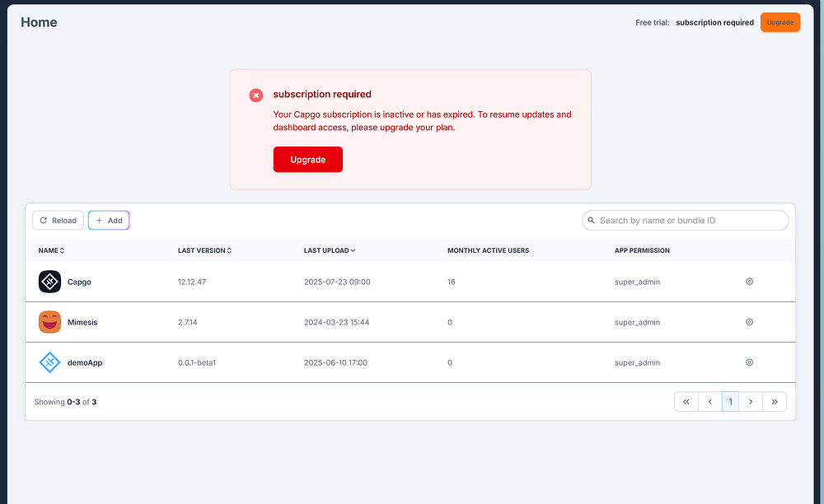Screen dimensions: 824x504
Task: Click the demoApp blue diamond icon
Action: 49,363
